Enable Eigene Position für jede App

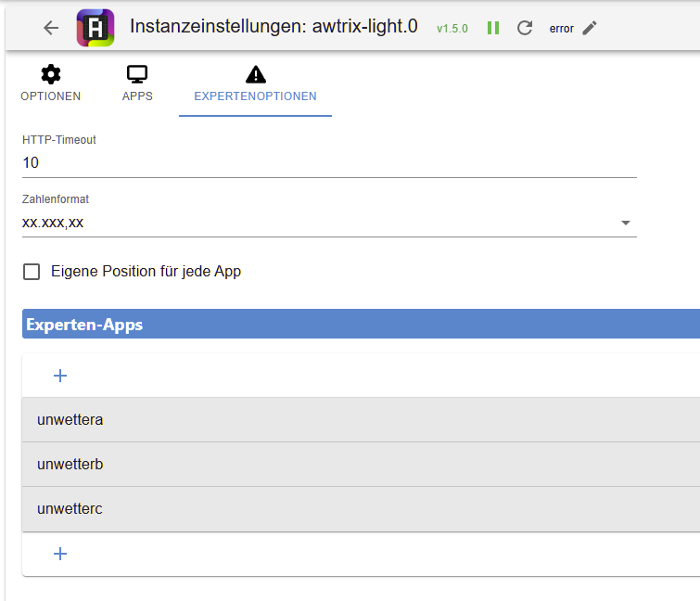32,272
